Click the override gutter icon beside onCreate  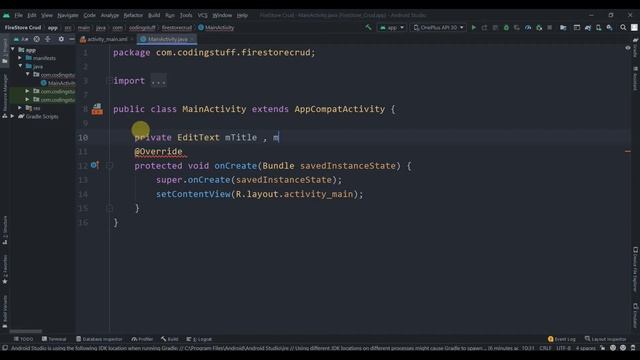94,165
